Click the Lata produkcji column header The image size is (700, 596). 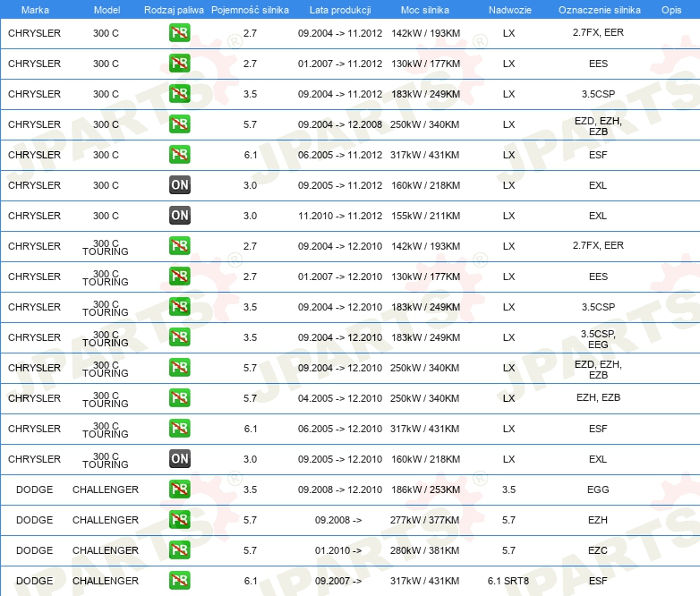click(x=339, y=10)
